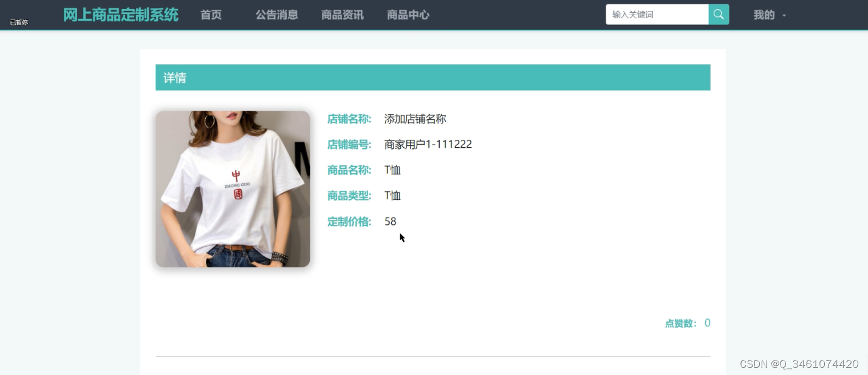
Task: Select the shop name value 添加店铺名称
Action: (415, 119)
